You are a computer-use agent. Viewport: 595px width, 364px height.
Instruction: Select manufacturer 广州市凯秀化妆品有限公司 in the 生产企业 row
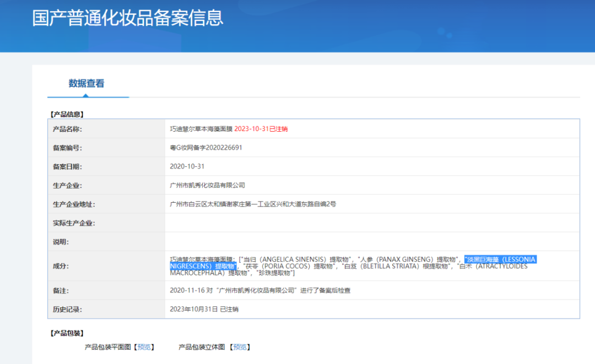(x=208, y=186)
